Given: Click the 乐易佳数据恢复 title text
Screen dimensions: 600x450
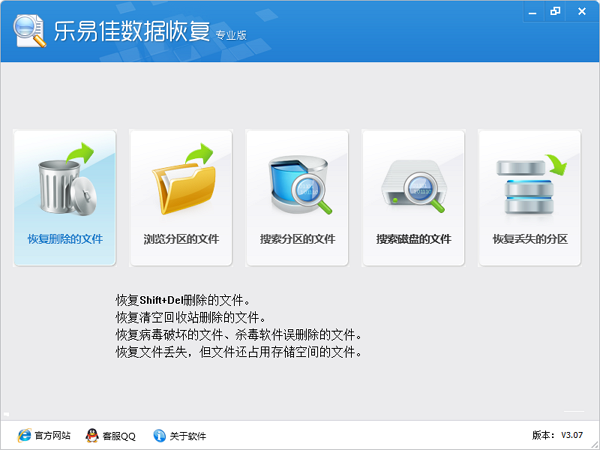Looking at the screenshot, I should [x=132, y=31].
